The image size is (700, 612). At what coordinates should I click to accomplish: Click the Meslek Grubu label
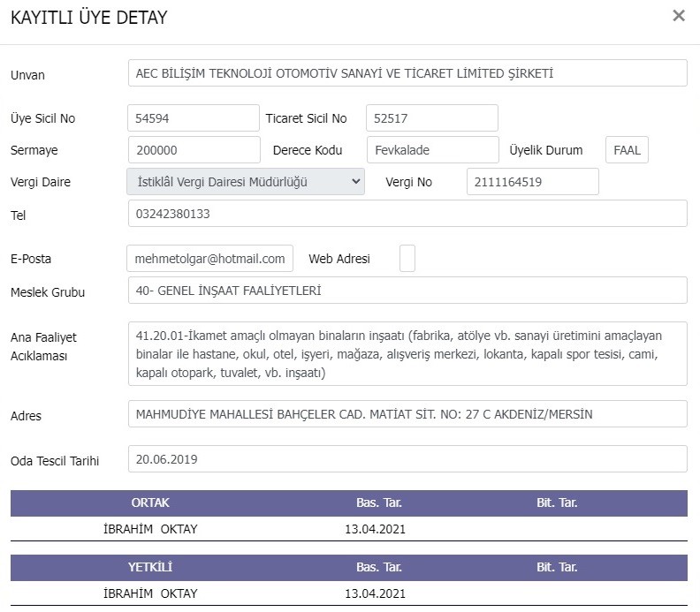pos(48,292)
